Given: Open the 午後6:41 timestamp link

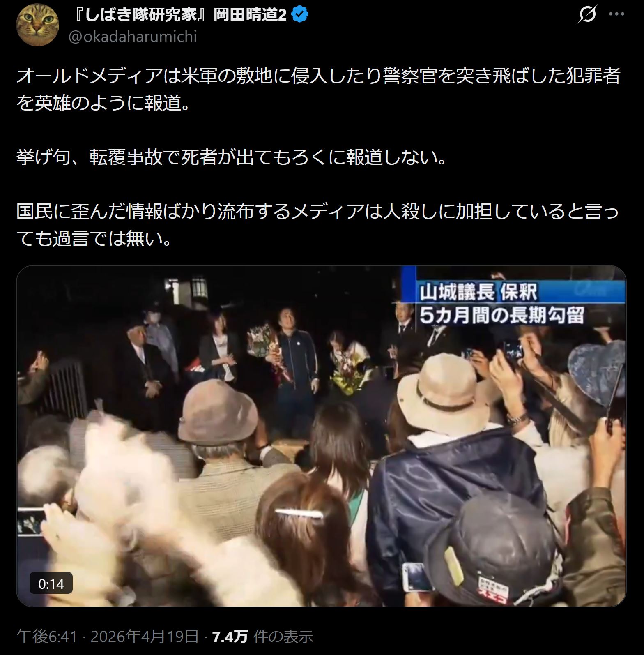Looking at the screenshot, I should [47, 637].
